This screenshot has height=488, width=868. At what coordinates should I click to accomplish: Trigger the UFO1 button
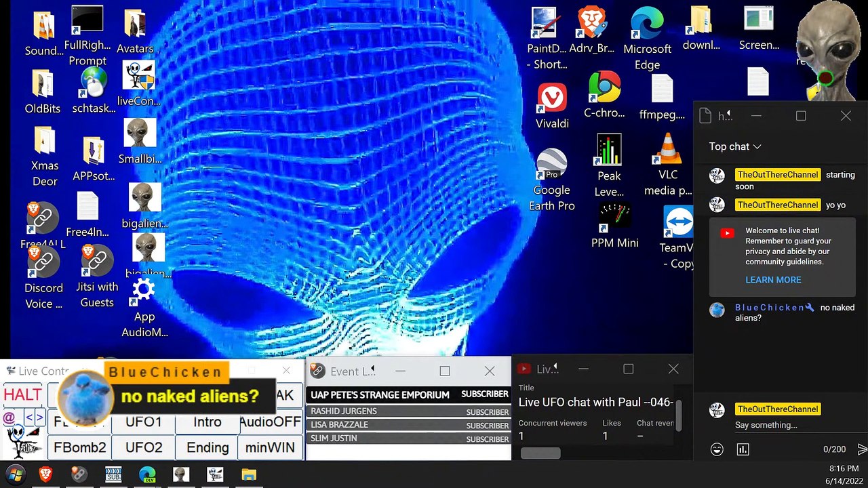pos(144,422)
